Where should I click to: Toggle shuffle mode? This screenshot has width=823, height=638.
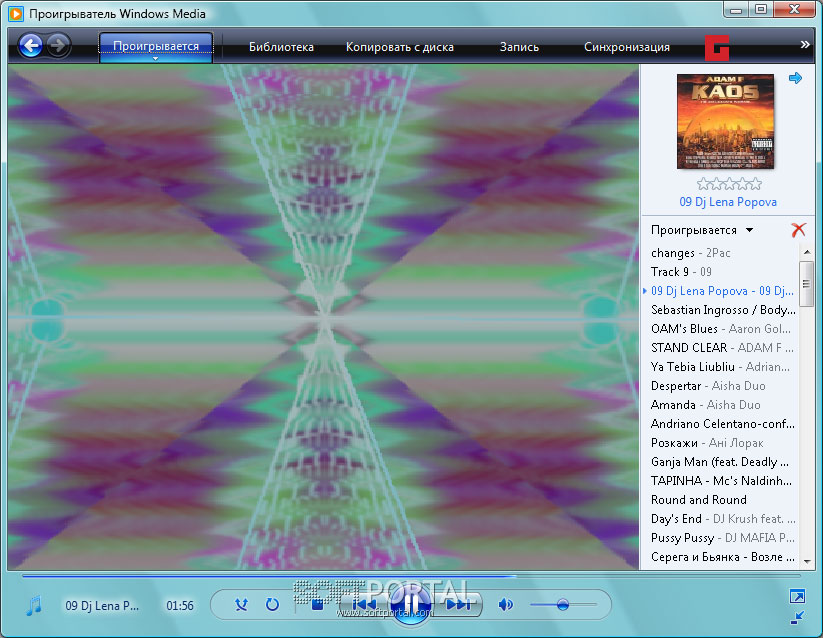[241, 605]
